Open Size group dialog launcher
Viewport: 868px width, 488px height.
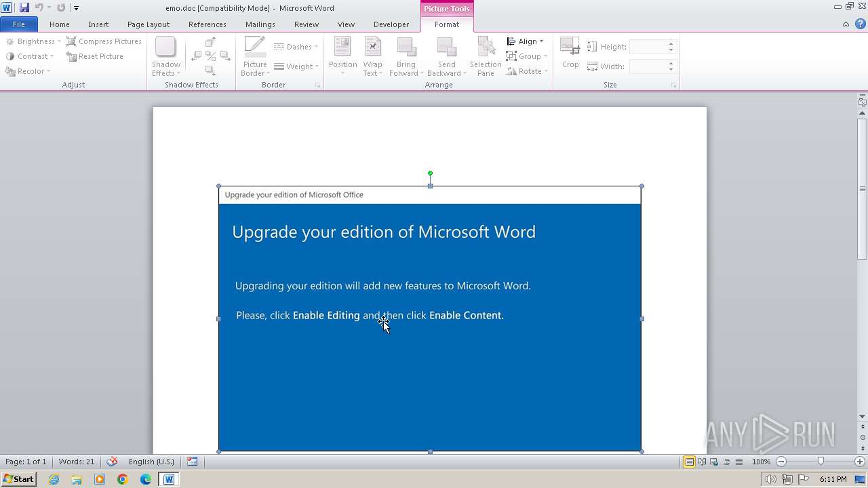[674, 85]
